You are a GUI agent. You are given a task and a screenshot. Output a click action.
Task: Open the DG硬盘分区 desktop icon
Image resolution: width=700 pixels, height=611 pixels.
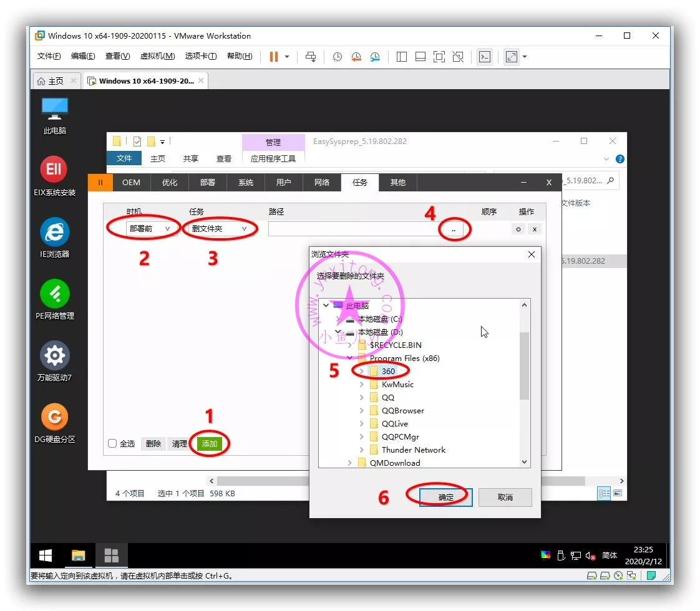(55, 417)
